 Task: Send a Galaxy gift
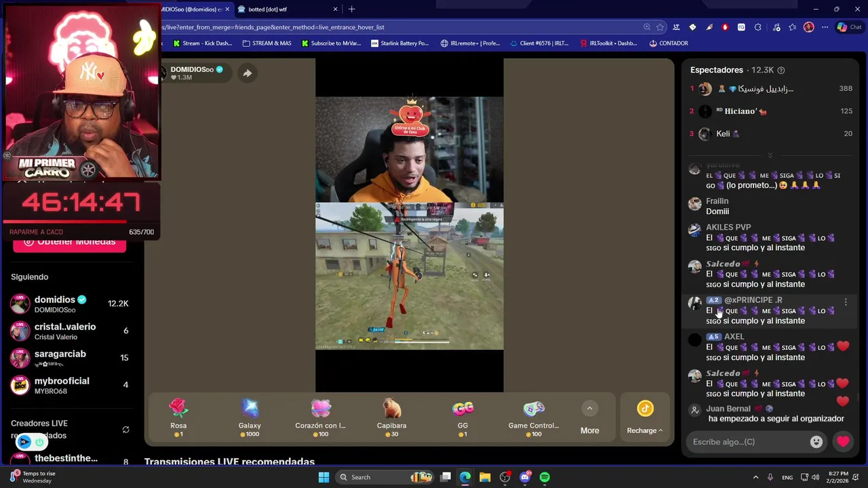tap(250, 418)
